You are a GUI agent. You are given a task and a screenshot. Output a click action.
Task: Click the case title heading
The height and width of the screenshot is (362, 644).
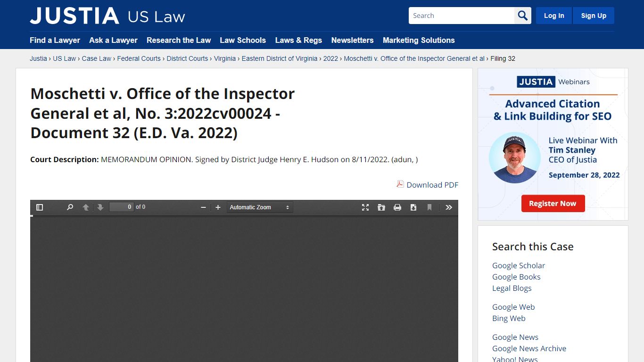(163, 113)
